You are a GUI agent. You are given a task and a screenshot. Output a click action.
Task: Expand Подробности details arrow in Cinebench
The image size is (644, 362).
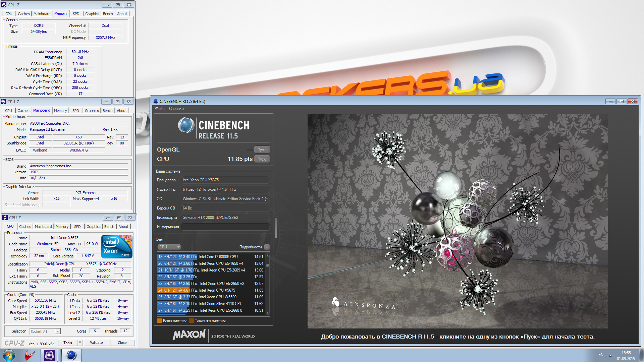pyautogui.click(x=267, y=247)
